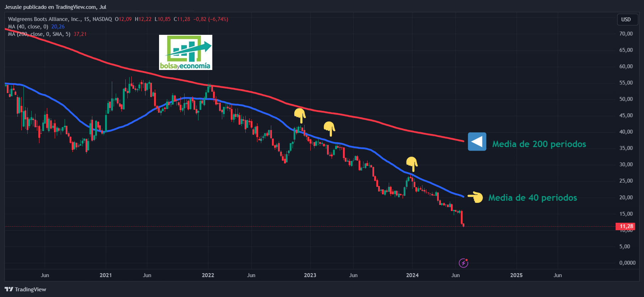Viewport: 644px width, 297px height.
Task: Click the 'Media de 200 periodos' text label
Action: tap(539, 144)
